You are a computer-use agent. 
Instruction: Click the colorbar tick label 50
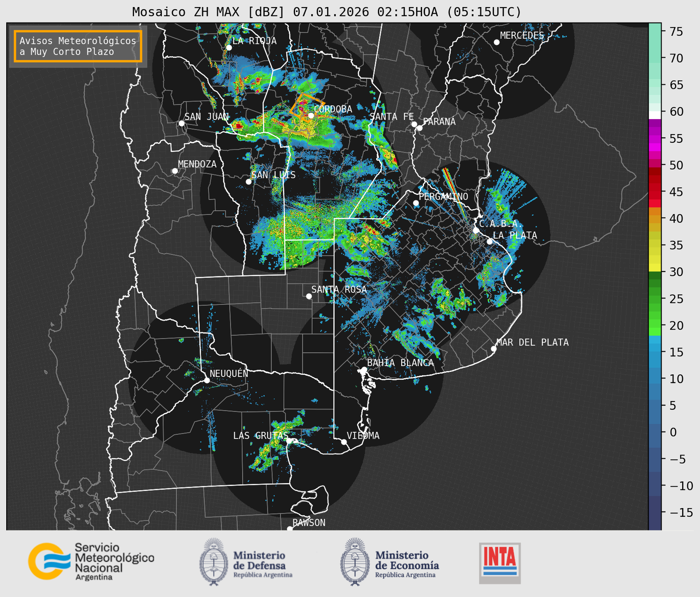(x=676, y=165)
